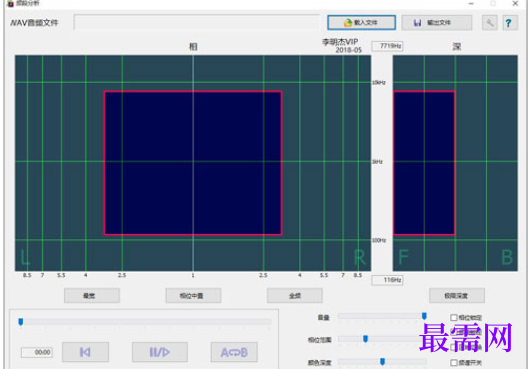Click the large F front letter

[403, 257]
